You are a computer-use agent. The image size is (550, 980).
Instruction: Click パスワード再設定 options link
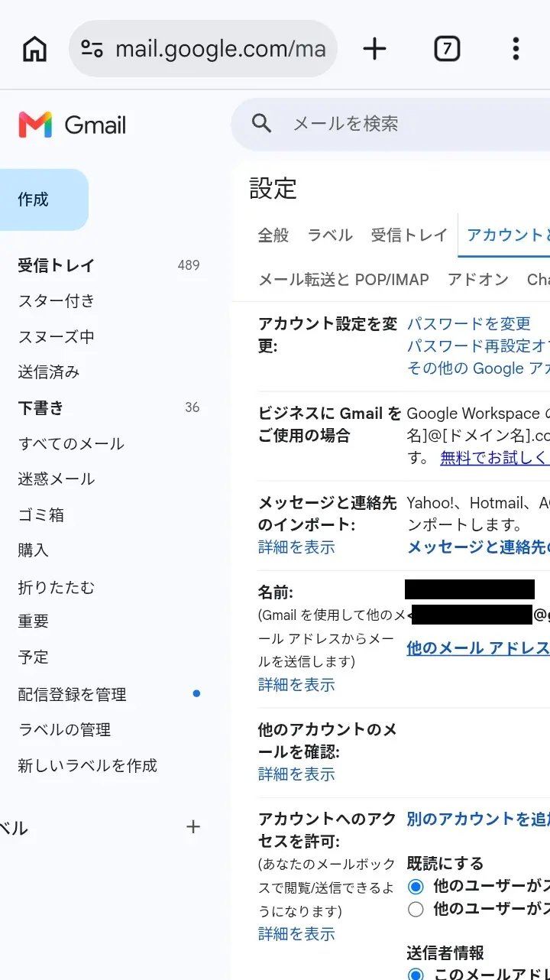pos(478,346)
